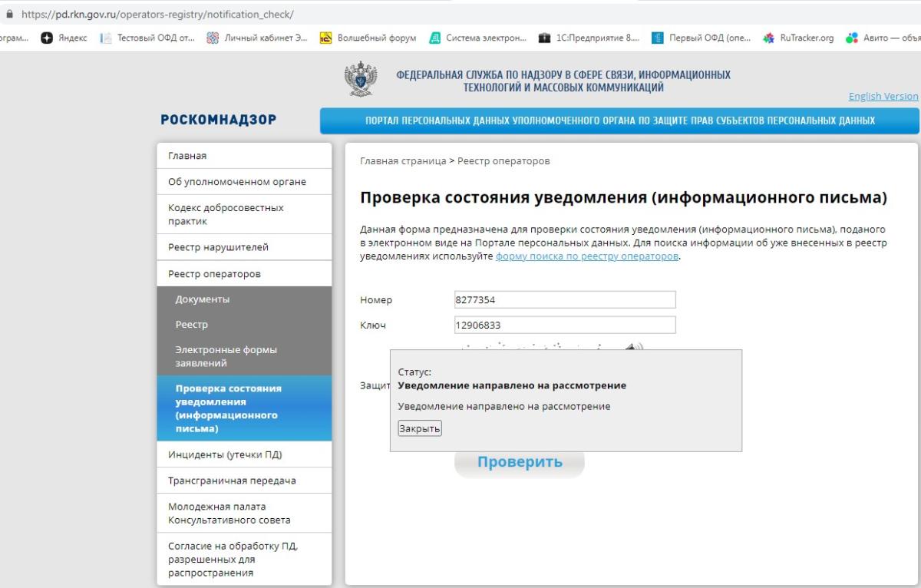921x588 pixels.
Task: Go to Инциденты (утечки ПД) section
Action: [225, 454]
